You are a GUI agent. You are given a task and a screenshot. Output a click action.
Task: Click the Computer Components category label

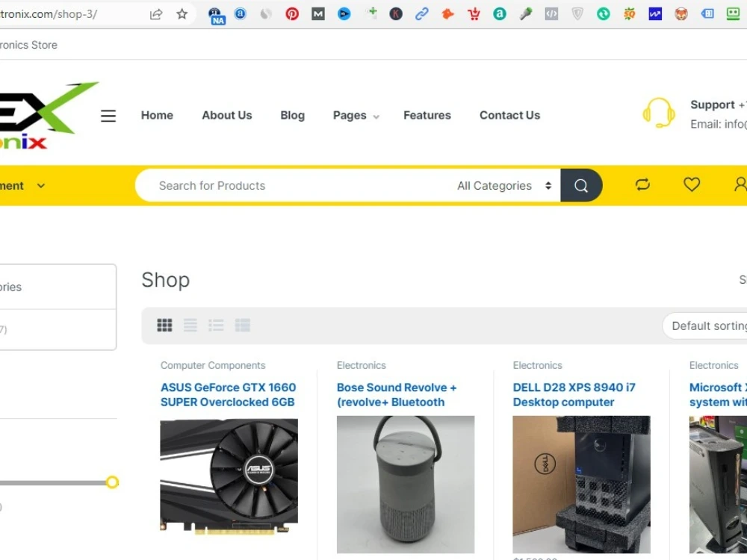(213, 365)
